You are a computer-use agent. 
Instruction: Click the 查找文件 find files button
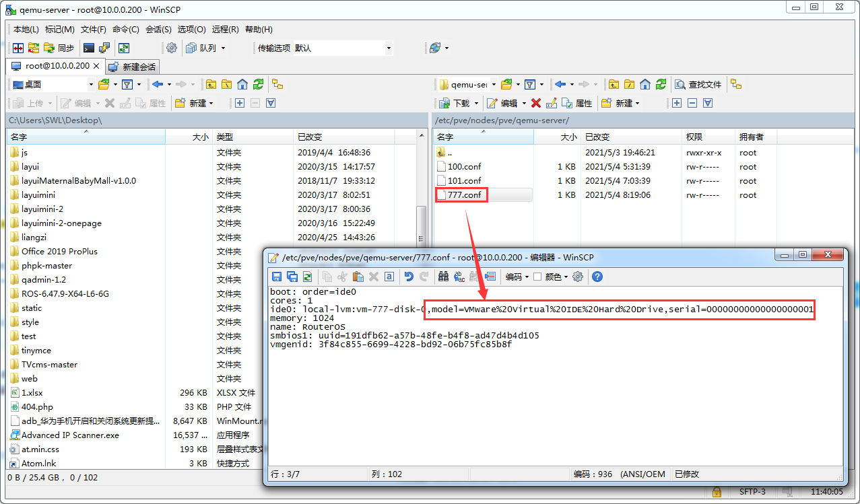coord(698,84)
